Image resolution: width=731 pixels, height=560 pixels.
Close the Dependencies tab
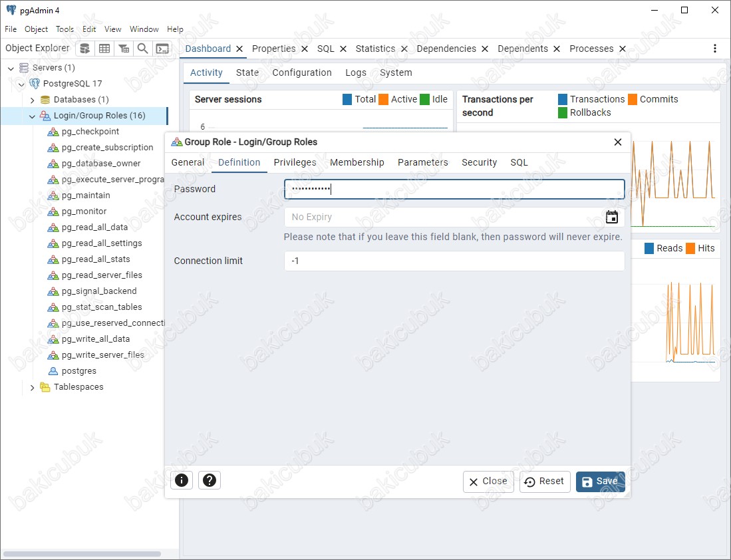point(485,49)
